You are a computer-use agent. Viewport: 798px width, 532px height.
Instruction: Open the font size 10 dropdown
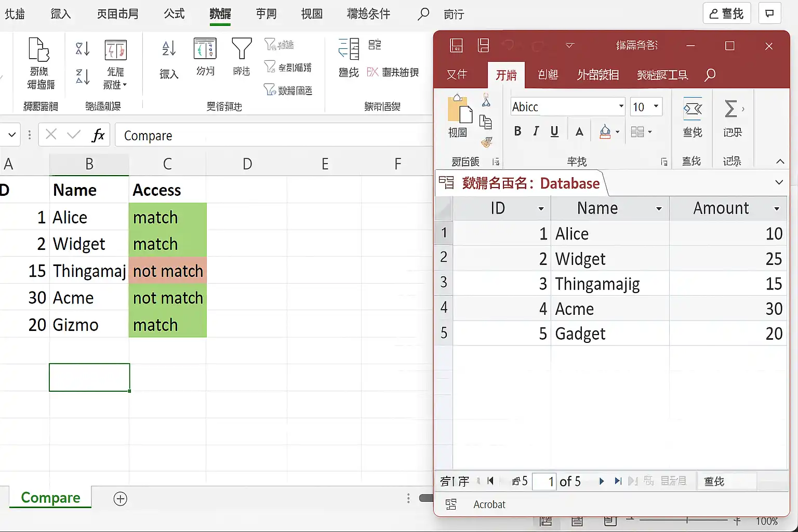[656, 107]
